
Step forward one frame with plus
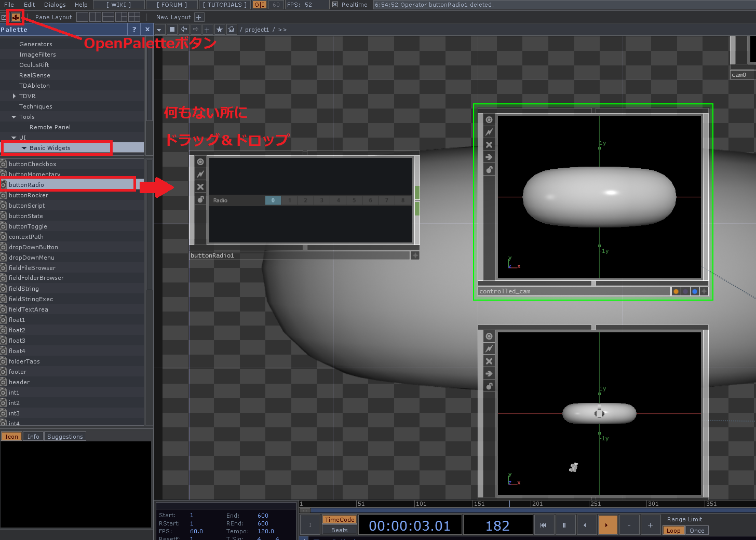point(650,525)
